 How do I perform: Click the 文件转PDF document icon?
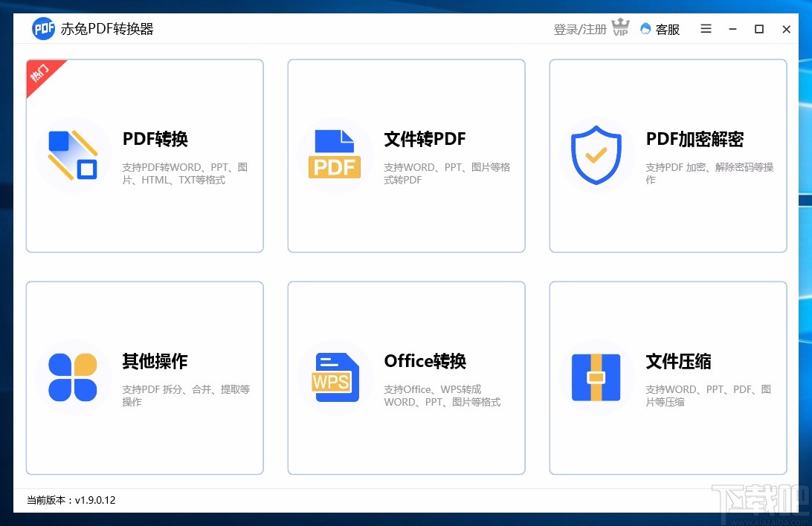tap(335, 154)
